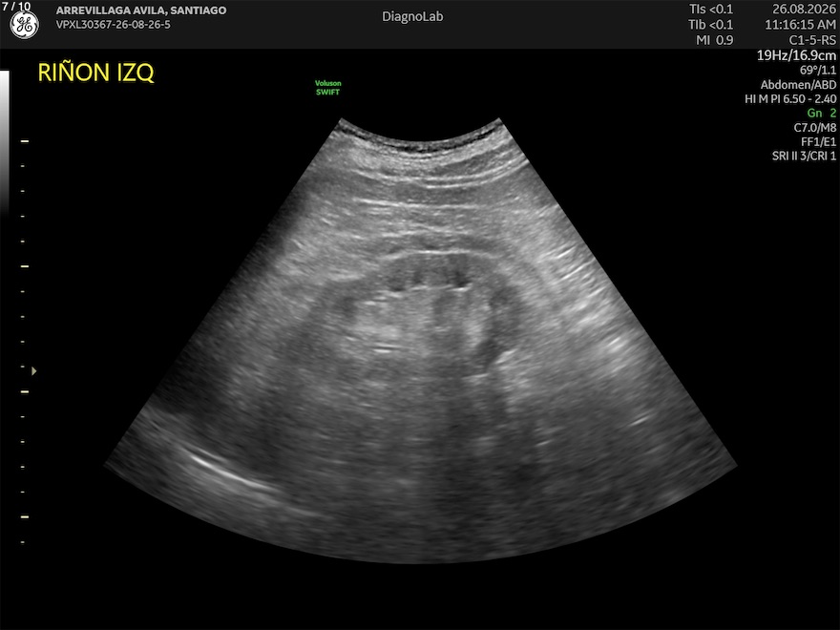The height and width of the screenshot is (630, 840).
Task: Click the focal zone arrow marker
Action: 33,370
